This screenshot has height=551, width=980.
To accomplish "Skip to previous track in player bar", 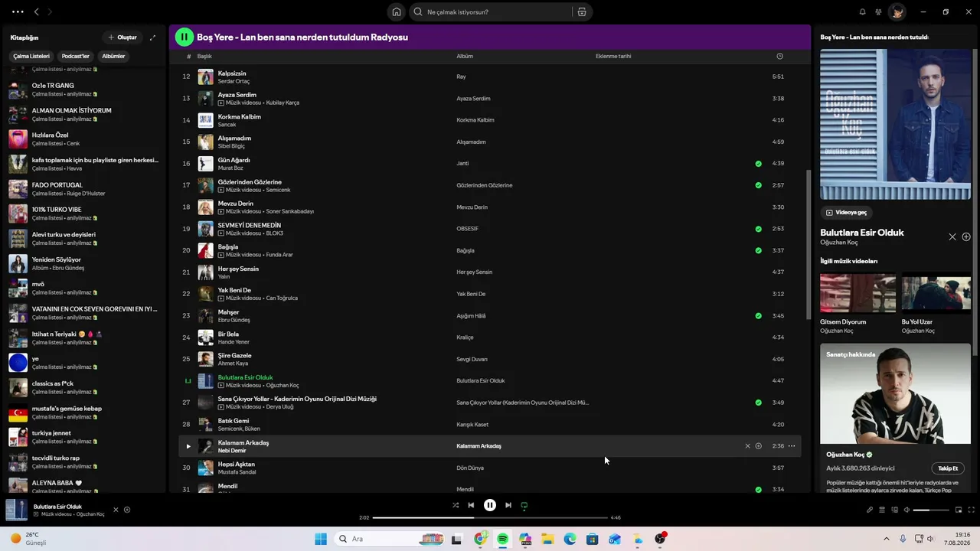I will [x=471, y=505].
